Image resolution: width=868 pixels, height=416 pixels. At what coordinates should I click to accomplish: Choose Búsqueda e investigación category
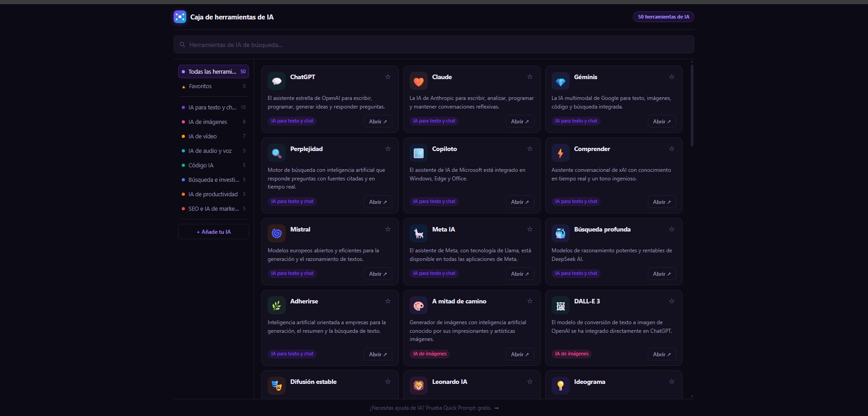click(x=213, y=180)
